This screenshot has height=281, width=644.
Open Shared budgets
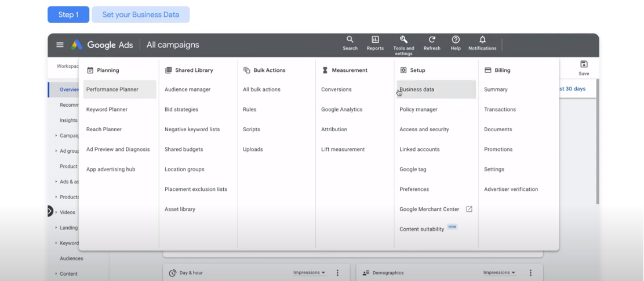point(184,149)
